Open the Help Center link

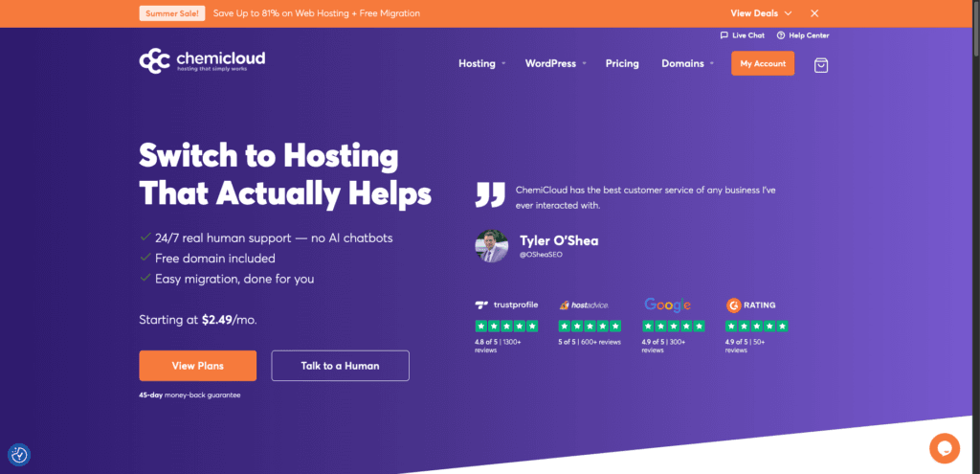[x=809, y=35]
